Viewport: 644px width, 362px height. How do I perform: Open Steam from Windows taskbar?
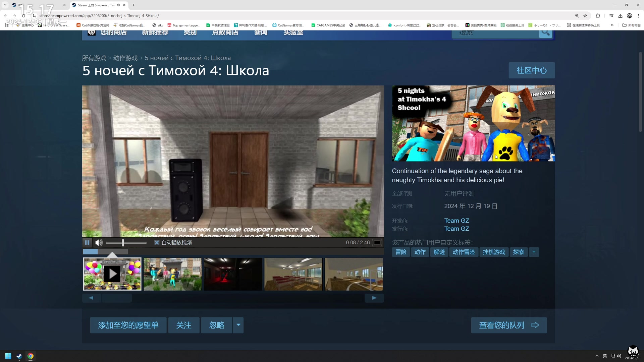point(19,356)
